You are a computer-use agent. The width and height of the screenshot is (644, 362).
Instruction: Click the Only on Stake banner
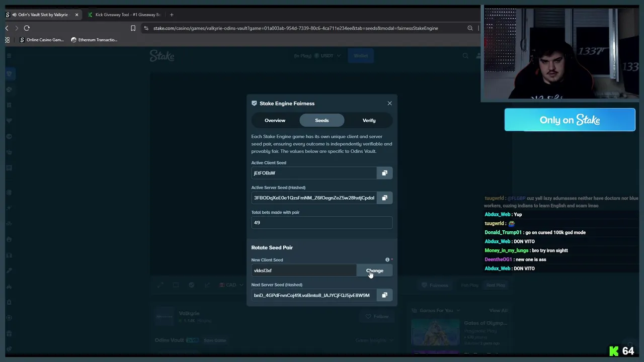coord(570,120)
